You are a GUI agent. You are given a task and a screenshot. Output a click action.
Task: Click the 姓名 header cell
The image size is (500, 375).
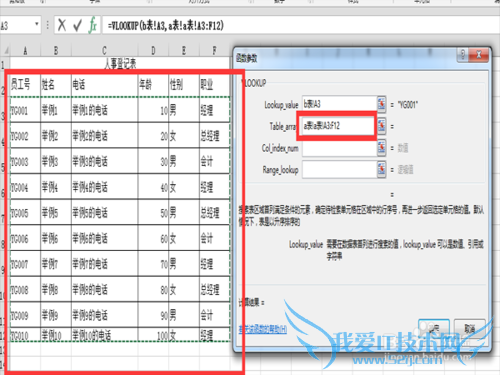point(56,84)
